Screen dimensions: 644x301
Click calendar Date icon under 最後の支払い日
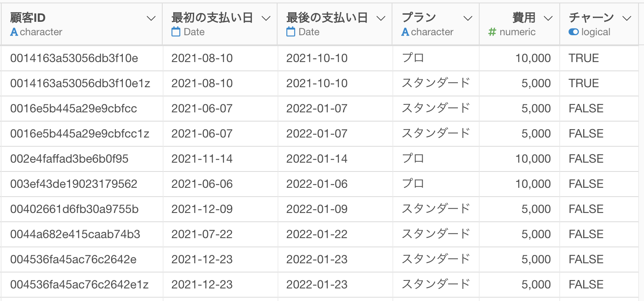(x=291, y=32)
